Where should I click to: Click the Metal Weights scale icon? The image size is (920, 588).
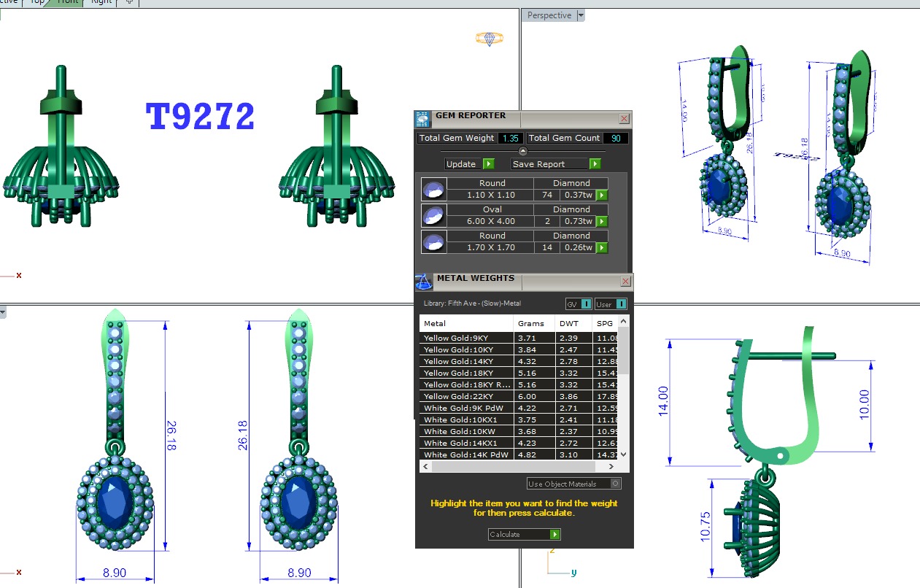coord(424,282)
